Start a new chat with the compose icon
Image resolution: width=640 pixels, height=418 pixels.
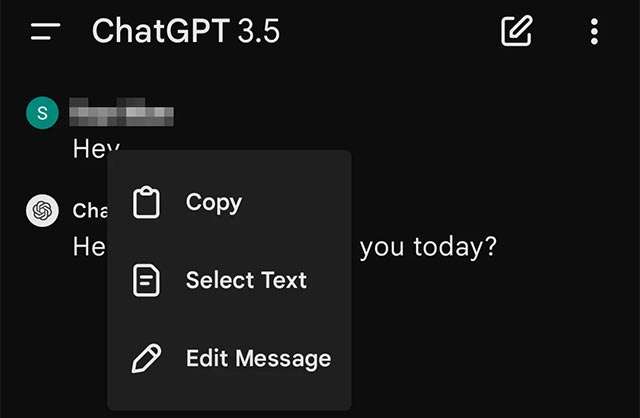point(516,32)
